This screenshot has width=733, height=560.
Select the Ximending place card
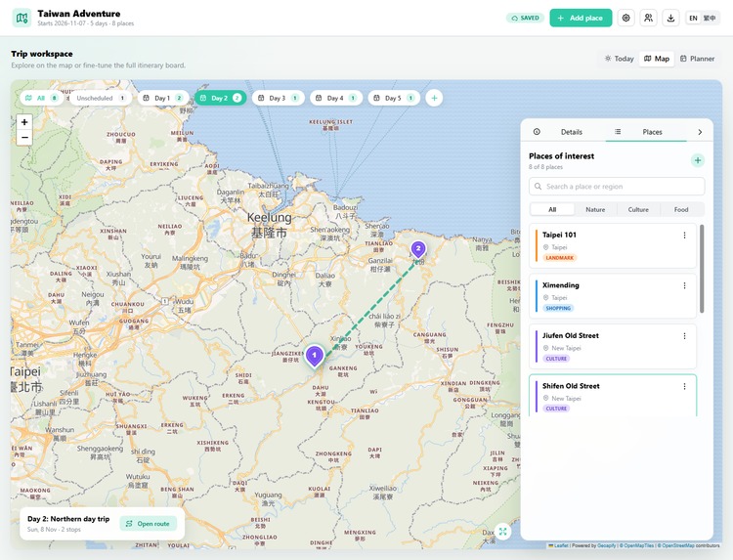click(x=613, y=296)
